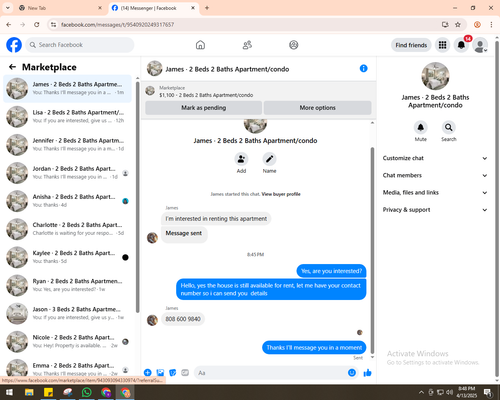Open the Friends icon in top navigation
Screen dimensions: 500x400
click(247, 45)
